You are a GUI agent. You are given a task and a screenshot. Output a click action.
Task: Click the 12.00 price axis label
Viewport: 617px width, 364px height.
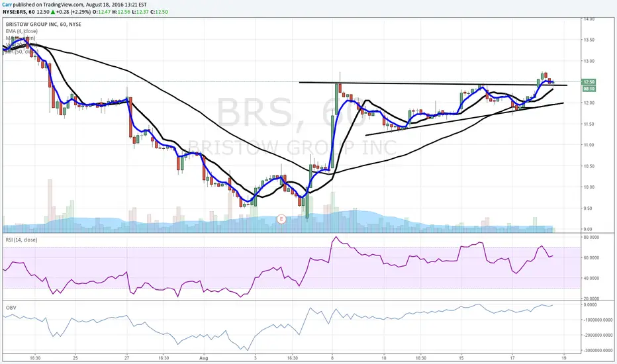pyautogui.click(x=589, y=103)
